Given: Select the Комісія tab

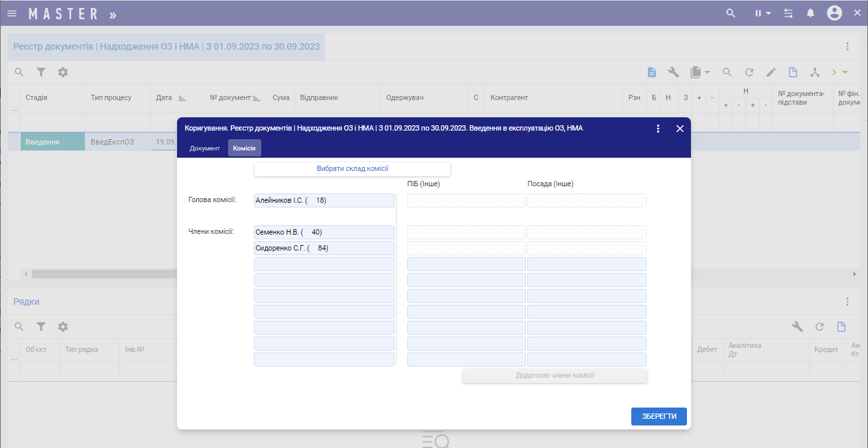Looking at the screenshot, I should pyautogui.click(x=244, y=148).
